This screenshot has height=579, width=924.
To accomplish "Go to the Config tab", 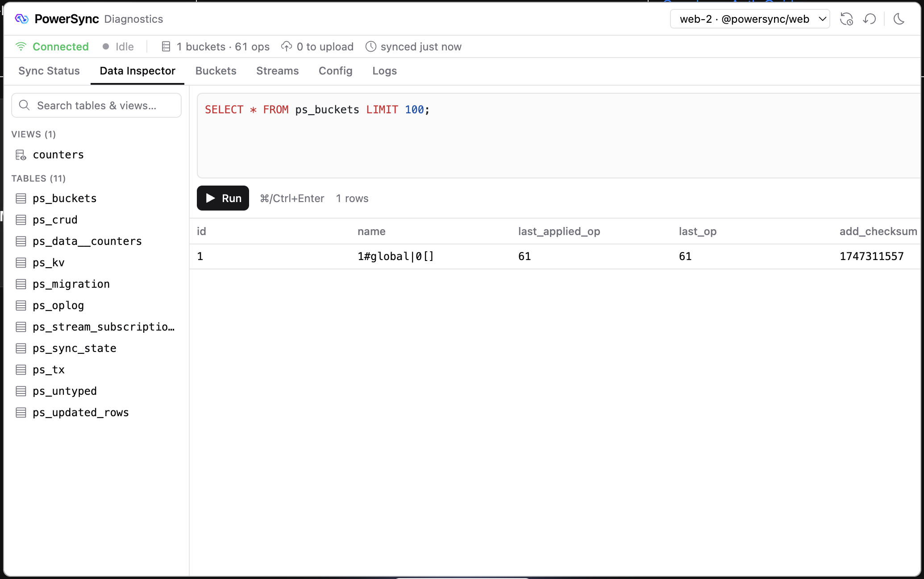I will (336, 71).
